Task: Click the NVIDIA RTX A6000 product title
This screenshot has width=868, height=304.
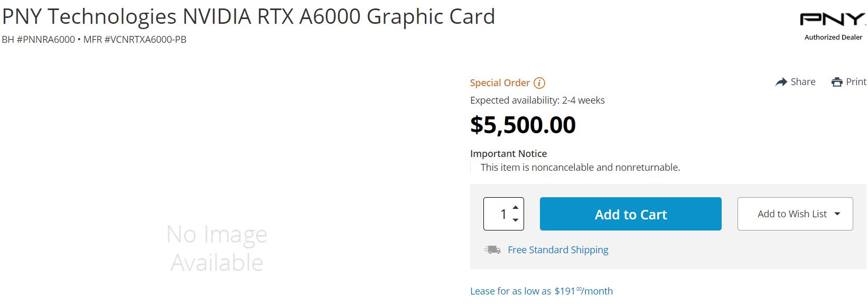Action: pyautogui.click(x=248, y=16)
